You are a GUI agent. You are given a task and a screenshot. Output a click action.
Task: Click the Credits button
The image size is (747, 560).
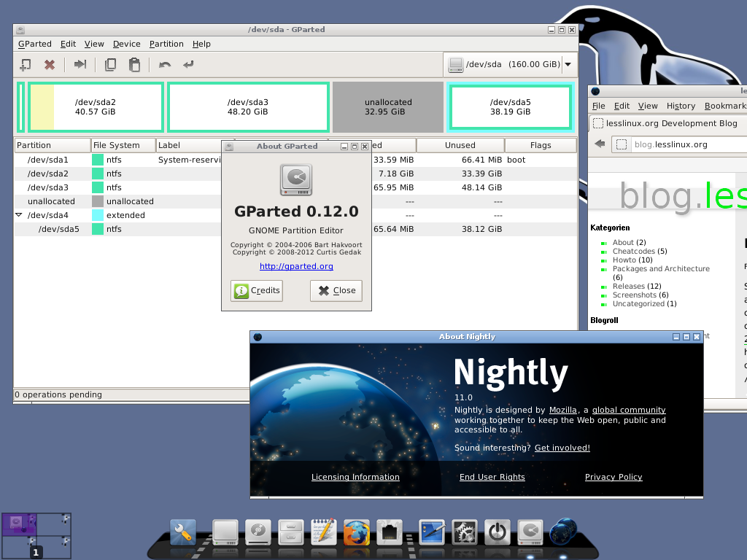(x=257, y=290)
